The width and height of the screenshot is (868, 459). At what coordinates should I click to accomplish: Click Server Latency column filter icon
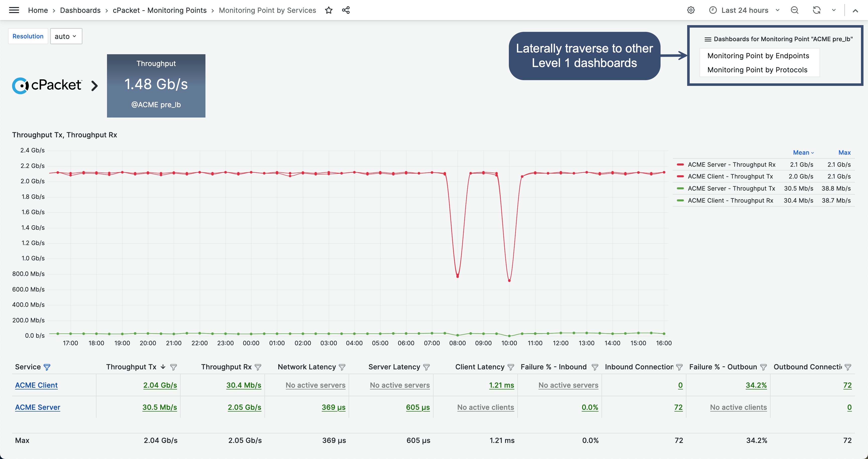pos(426,367)
